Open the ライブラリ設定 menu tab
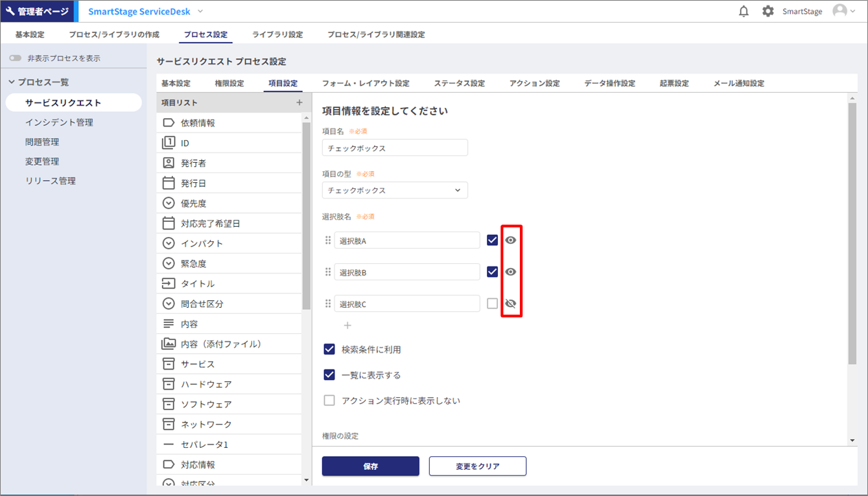 277,34
